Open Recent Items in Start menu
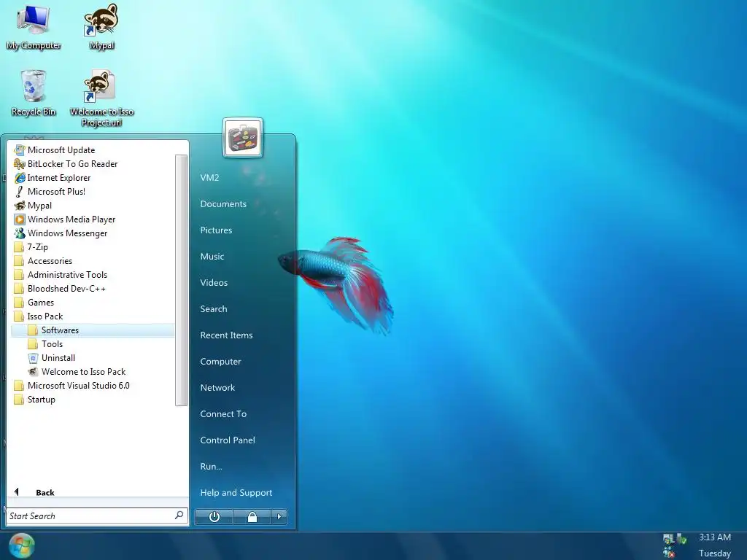Screen dimensions: 747x560 [226, 335]
